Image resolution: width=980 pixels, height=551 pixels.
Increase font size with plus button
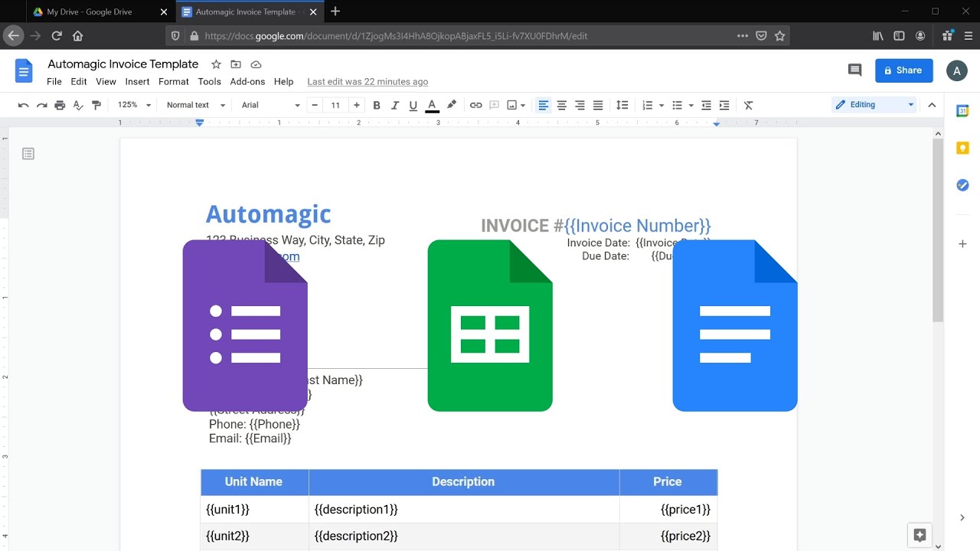(357, 106)
